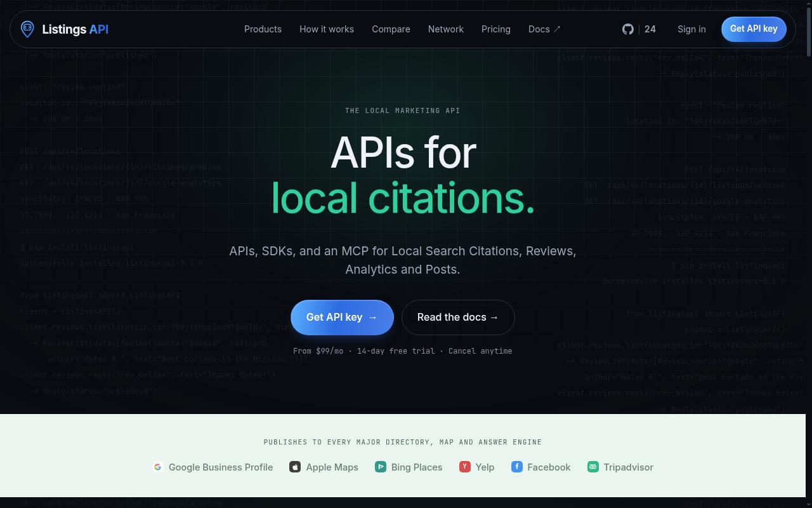Click the Google Business Profile label

pos(221,467)
